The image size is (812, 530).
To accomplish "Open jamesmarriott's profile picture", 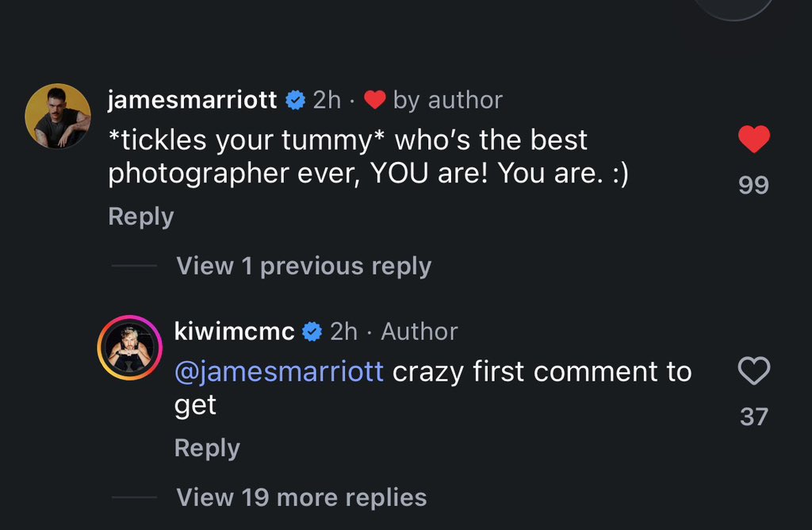I will pos(58,116).
